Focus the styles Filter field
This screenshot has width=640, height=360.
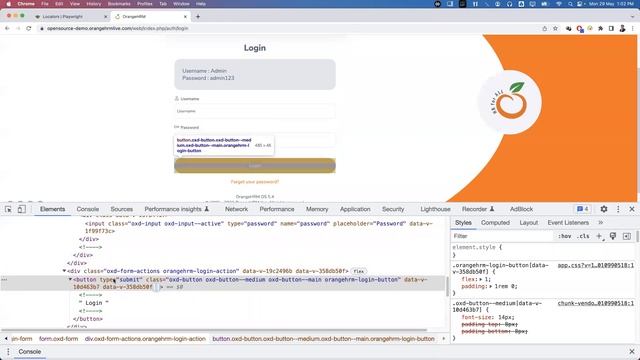tap(502, 236)
